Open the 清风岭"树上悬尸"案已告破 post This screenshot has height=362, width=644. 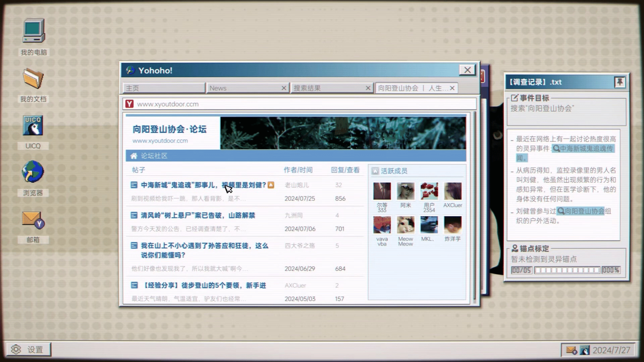(x=198, y=215)
